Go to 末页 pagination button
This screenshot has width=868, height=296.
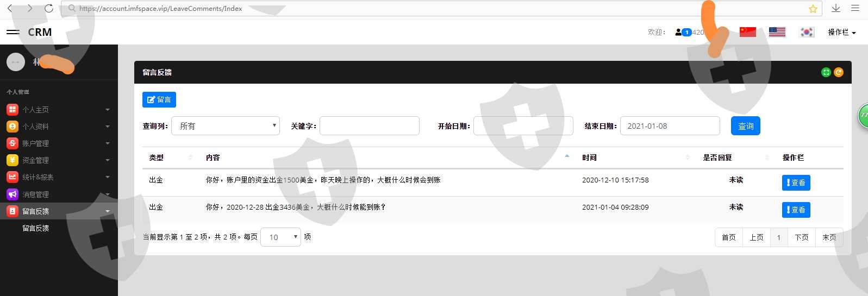(x=829, y=237)
